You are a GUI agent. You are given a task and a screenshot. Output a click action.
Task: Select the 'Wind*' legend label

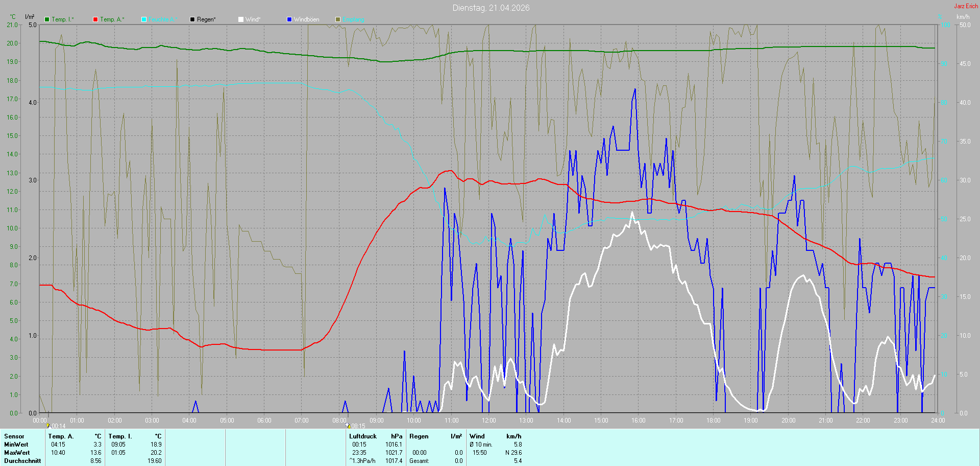click(253, 19)
